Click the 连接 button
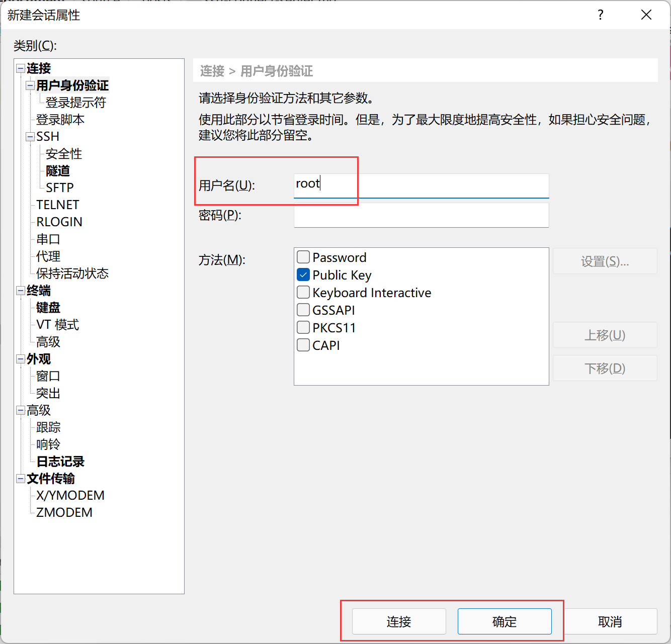The width and height of the screenshot is (671, 644). 399,622
